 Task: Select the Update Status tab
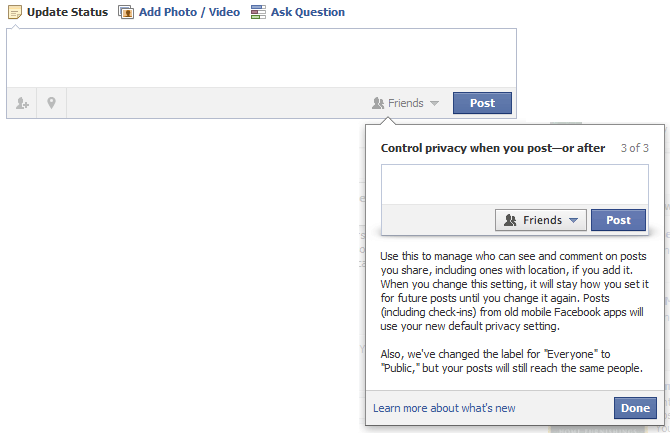click(68, 12)
